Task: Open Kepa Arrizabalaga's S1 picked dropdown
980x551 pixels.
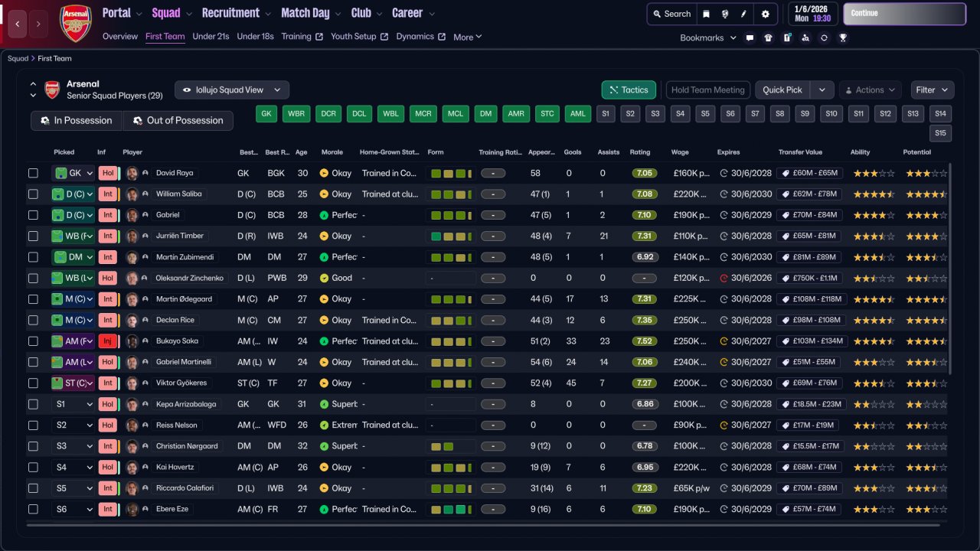Action: (x=73, y=404)
